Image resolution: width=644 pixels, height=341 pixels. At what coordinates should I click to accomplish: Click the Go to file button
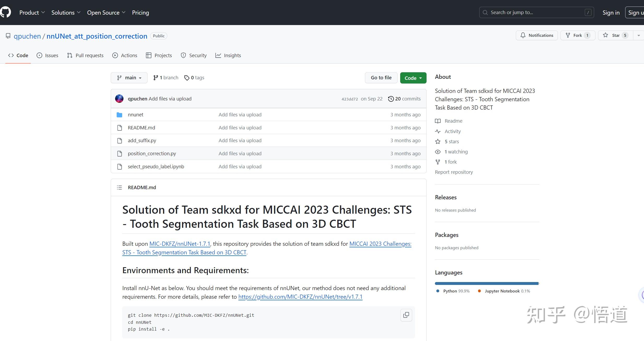tap(381, 78)
